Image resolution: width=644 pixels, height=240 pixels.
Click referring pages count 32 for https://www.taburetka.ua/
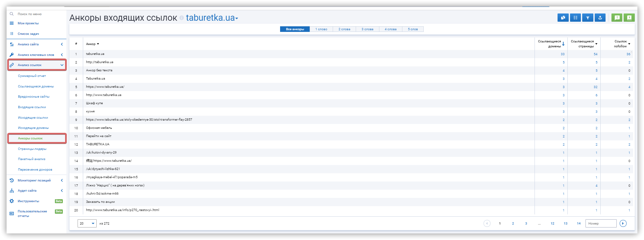click(595, 87)
